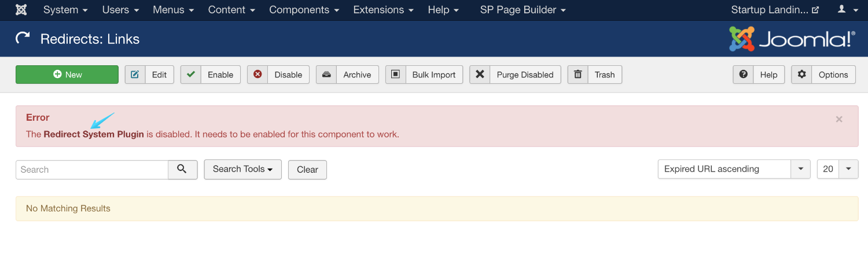The image size is (868, 279).
Task: Click the Trash can icon
Action: coord(578,75)
